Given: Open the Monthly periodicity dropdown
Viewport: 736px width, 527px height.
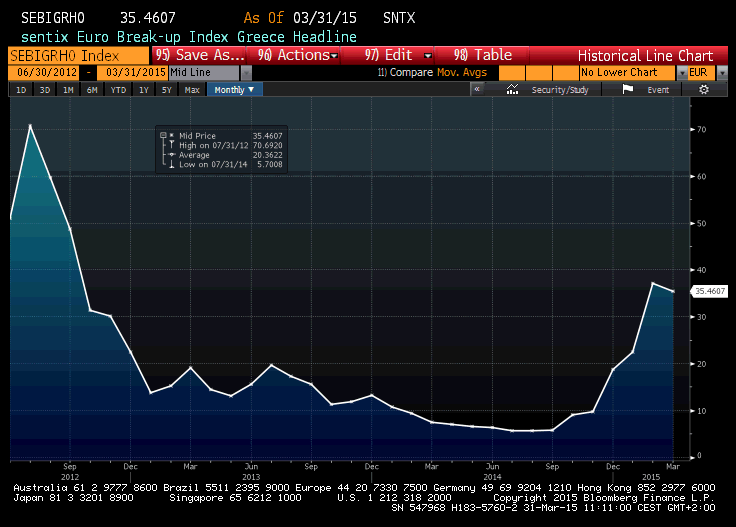Looking at the screenshot, I should tap(235, 90).
